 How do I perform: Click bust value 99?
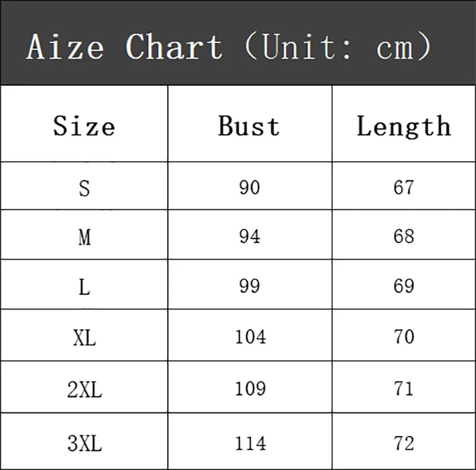(249, 287)
